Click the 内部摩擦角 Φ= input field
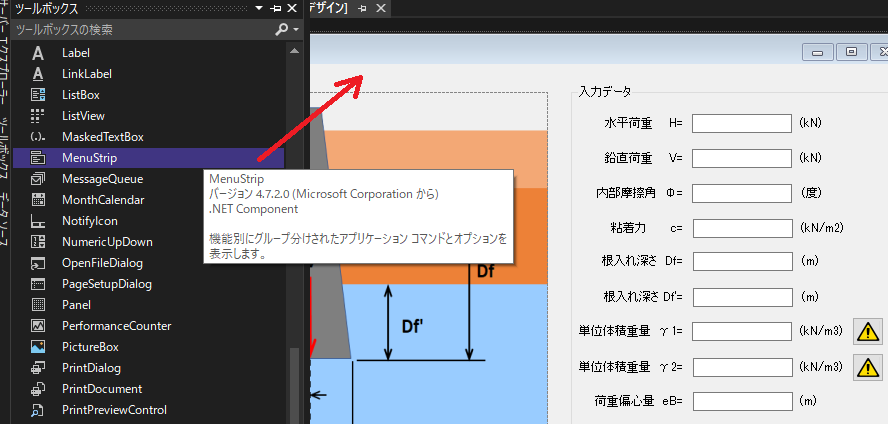Image resolution: width=888 pixels, height=424 pixels. [742, 193]
